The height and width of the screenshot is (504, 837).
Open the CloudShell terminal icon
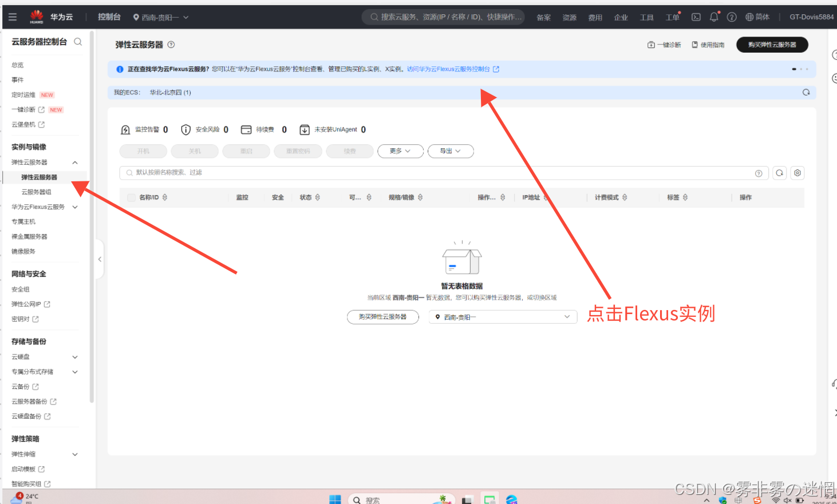pos(696,17)
